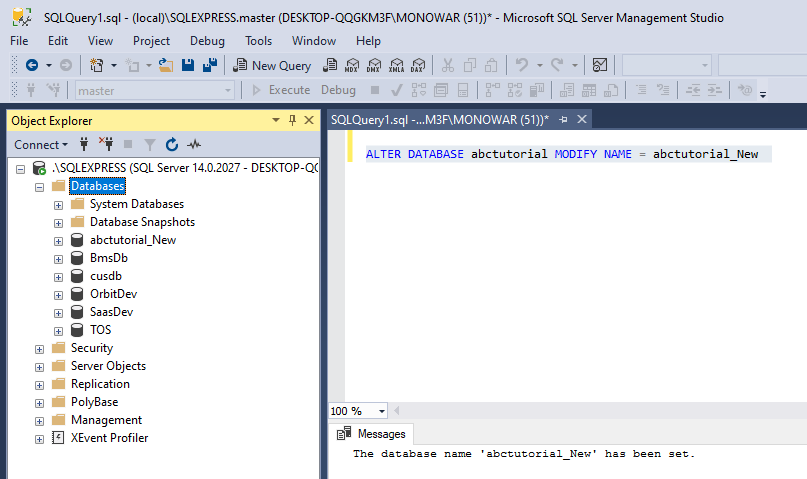Select the OrbitDev database

pos(113,294)
